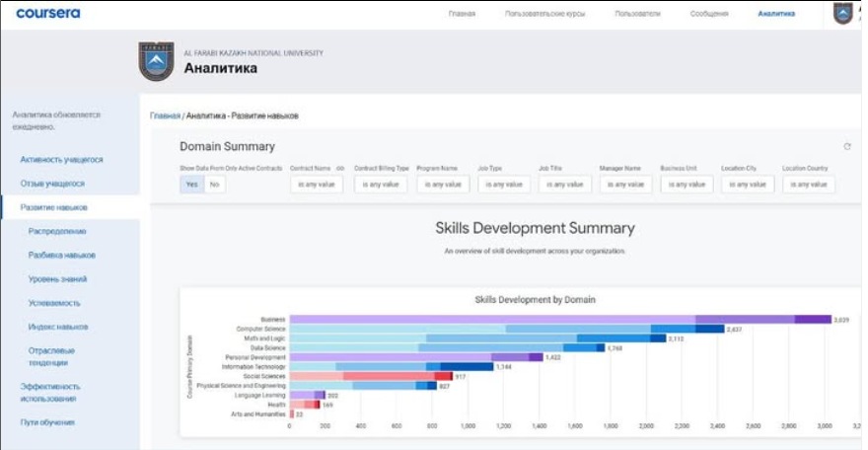Open the Location Country filter dropdown

click(808, 185)
